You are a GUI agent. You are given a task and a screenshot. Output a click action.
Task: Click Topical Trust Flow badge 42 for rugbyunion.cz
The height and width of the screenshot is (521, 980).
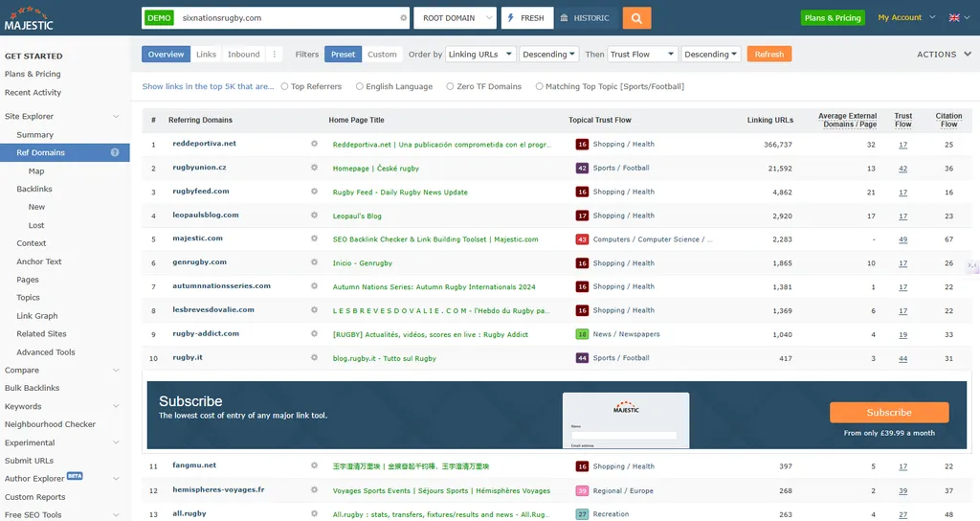point(582,169)
